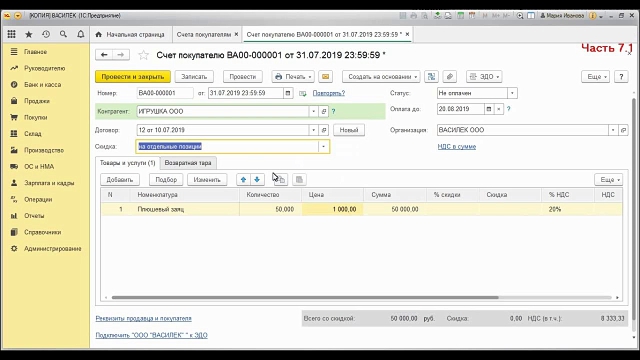
Task: Click the Провести и закрыть button
Action: click(x=133, y=77)
